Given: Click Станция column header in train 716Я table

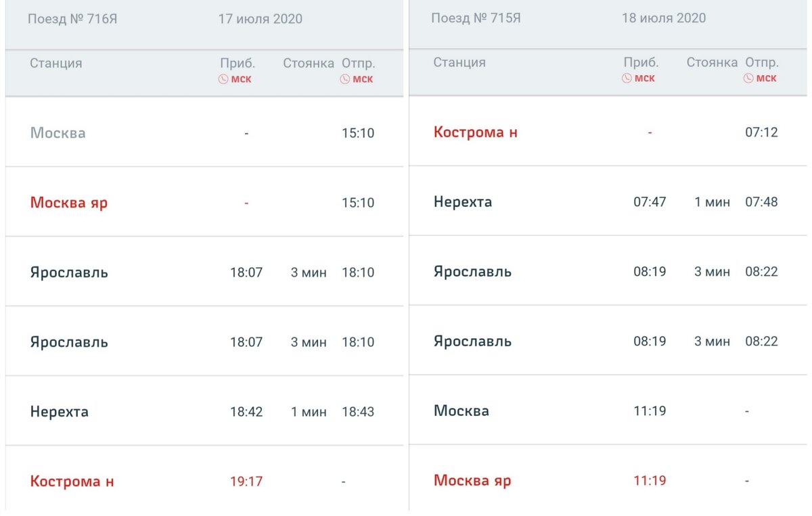Looking at the screenshot, I should pos(55,64).
